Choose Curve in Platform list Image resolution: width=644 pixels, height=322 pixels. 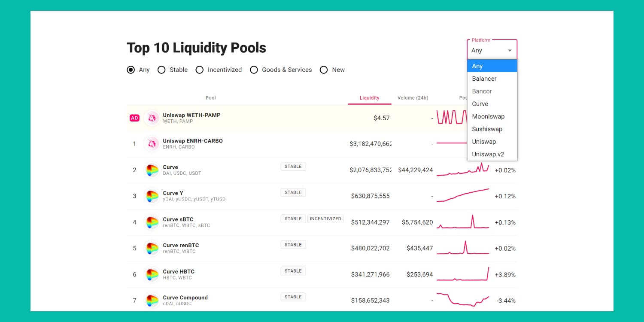tap(492, 104)
